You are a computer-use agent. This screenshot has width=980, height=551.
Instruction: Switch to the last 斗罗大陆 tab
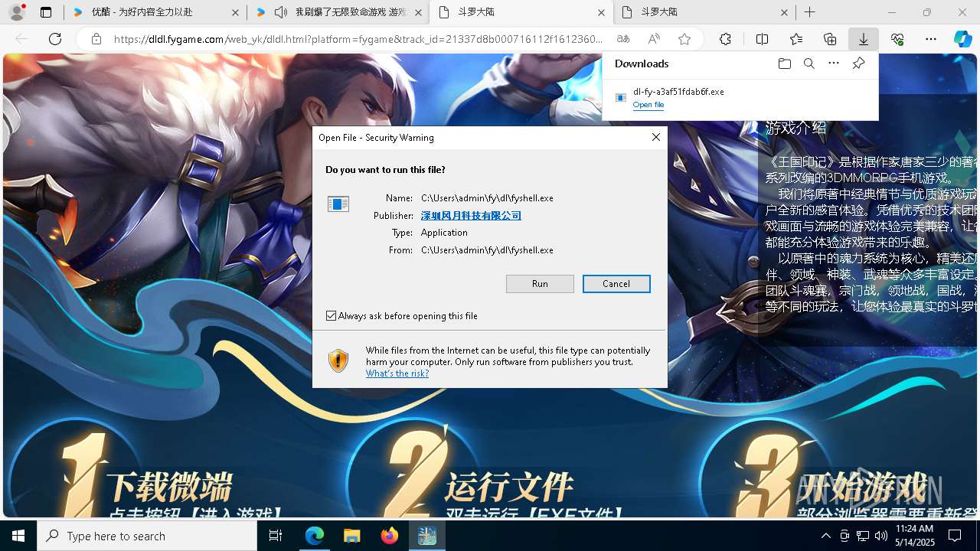(x=704, y=12)
